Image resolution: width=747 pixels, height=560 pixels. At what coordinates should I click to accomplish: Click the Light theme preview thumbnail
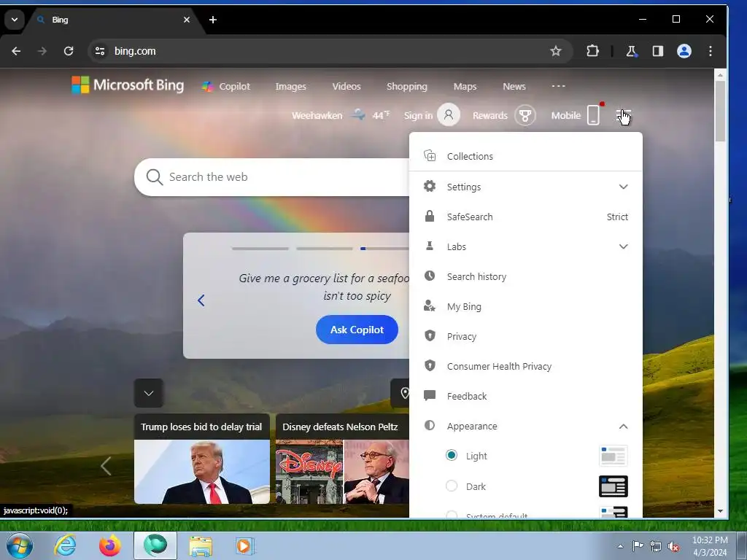(x=613, y=456)
